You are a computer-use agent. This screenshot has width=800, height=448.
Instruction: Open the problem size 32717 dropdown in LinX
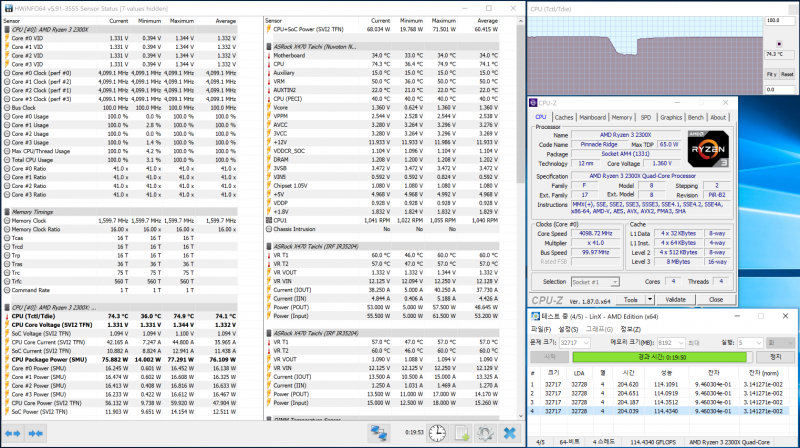coord(574,343)
